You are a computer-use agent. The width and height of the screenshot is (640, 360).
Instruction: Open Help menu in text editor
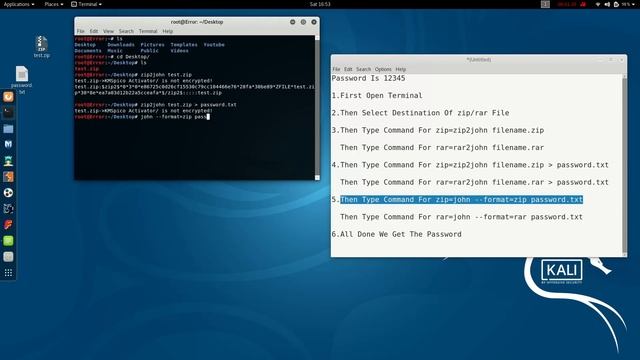click(401, 69)
